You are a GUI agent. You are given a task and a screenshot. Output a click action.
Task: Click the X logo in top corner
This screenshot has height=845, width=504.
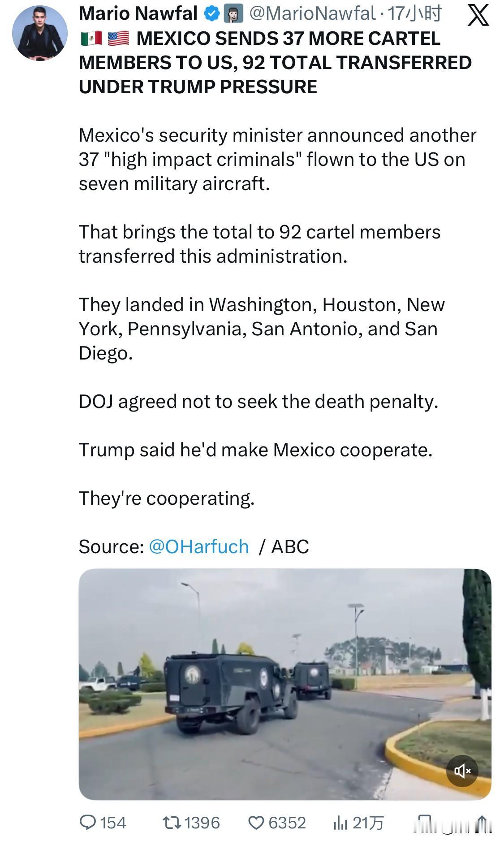click(478, 16)
